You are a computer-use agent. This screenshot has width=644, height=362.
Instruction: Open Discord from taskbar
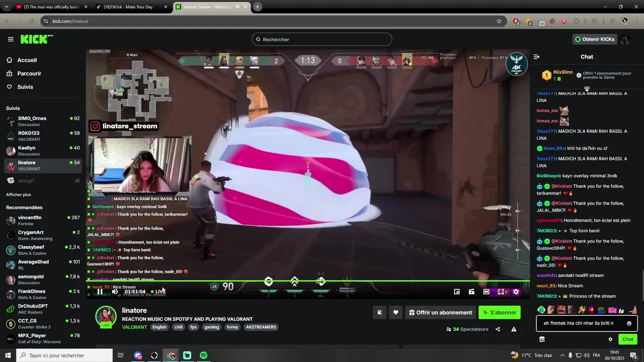coord(138,355)
